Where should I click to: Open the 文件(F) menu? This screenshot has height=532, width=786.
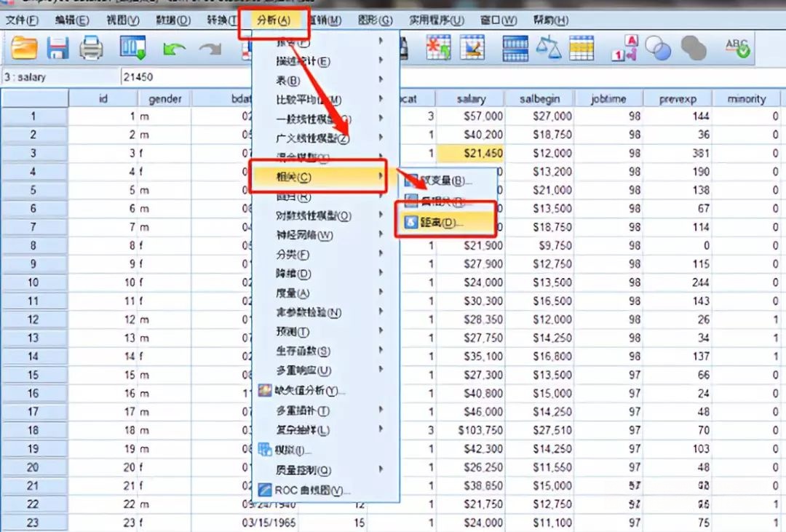22,20
